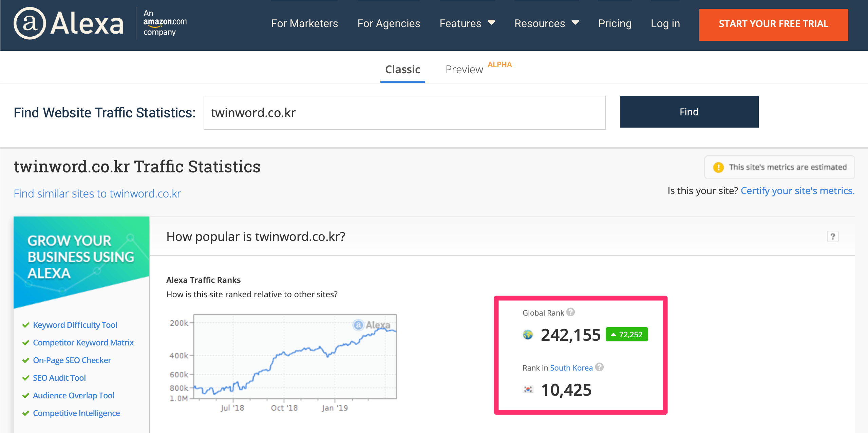This screenshot has height=433, width=868.
Task: Click Certify your site's metrics link
Action: pos(797,191)
